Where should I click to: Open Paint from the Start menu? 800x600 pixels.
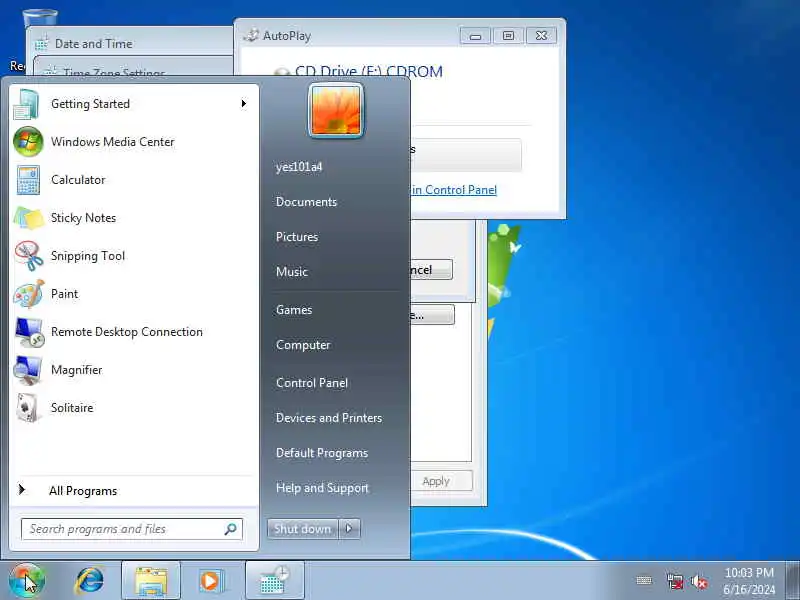click(133, 294)
